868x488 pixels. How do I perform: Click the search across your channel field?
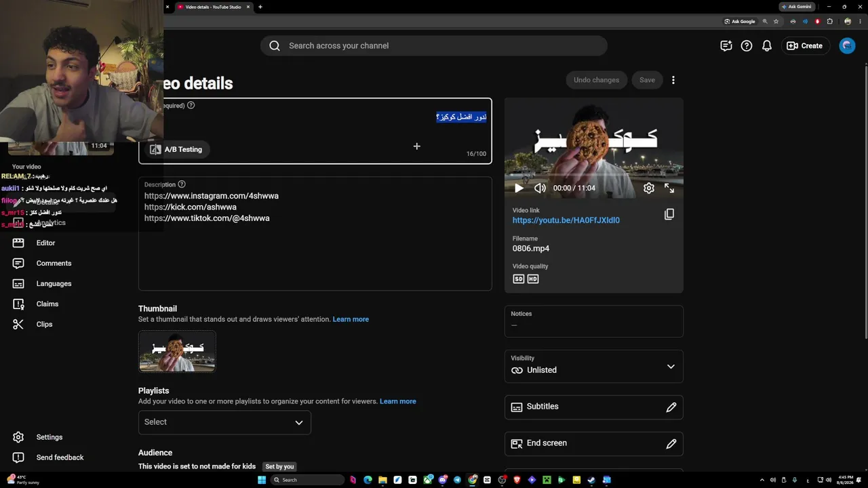click(x=434, y=46)
